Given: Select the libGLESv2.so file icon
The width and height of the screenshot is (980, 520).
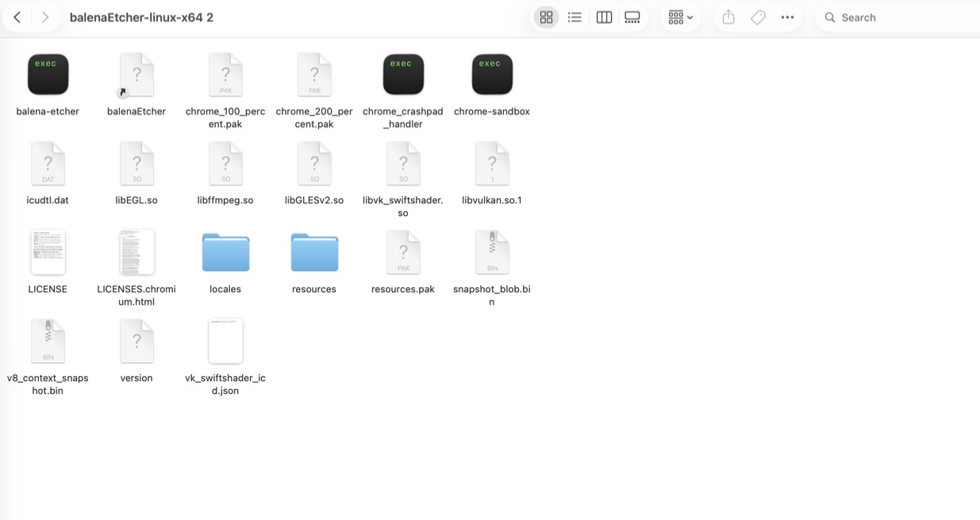Looking at the screenshot, I should [314, 164].
